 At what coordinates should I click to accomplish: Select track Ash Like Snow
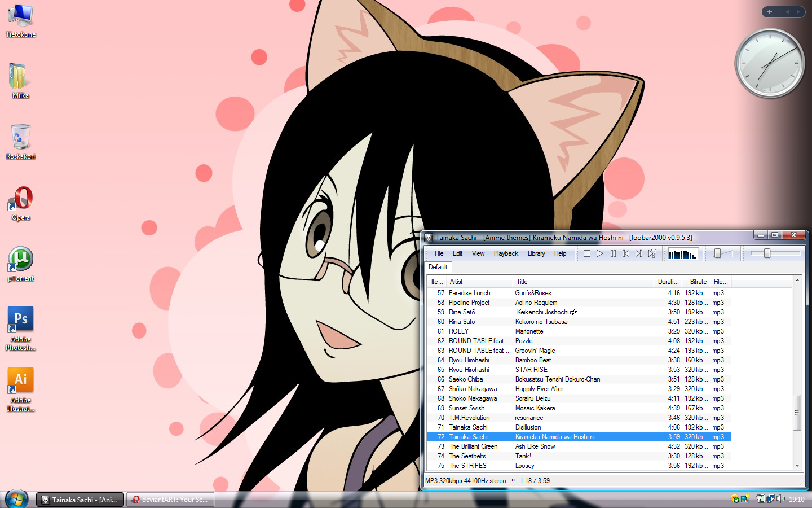point(580,446)
